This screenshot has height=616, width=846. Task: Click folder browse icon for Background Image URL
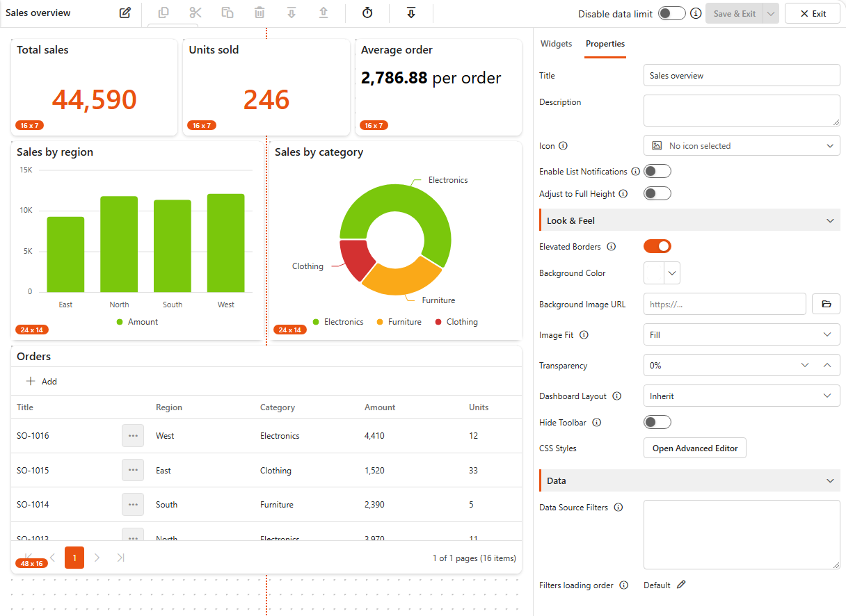click(x=827, y=304)
